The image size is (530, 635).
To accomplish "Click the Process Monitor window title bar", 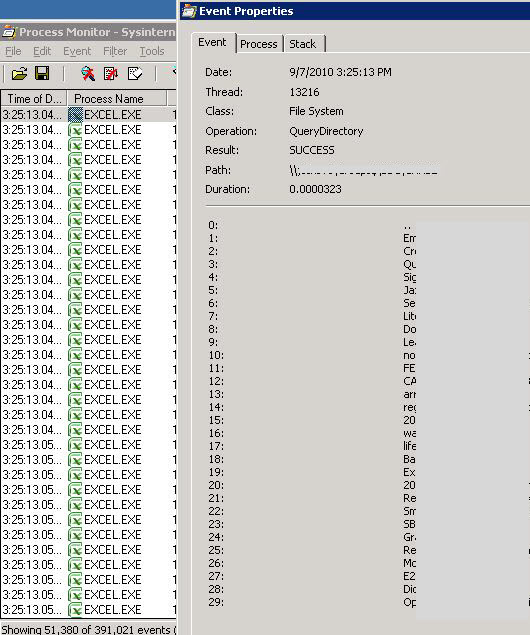I will click(x=88, y=32).
